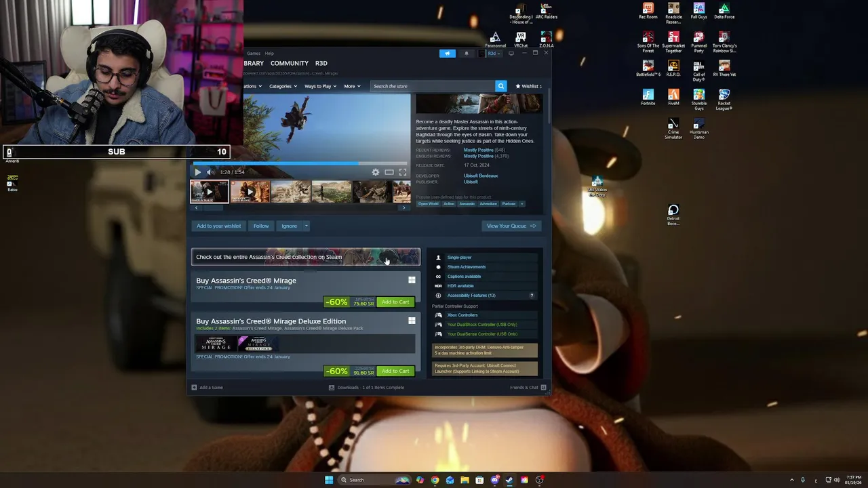
Task: Show hidden tray icons chevron
Action: [791, 480]
